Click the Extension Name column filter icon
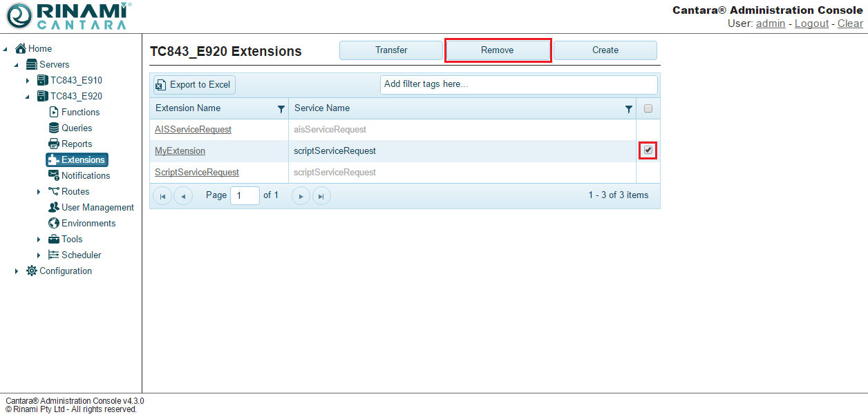Viewport: 868px width, 419px height. point(281,109)
